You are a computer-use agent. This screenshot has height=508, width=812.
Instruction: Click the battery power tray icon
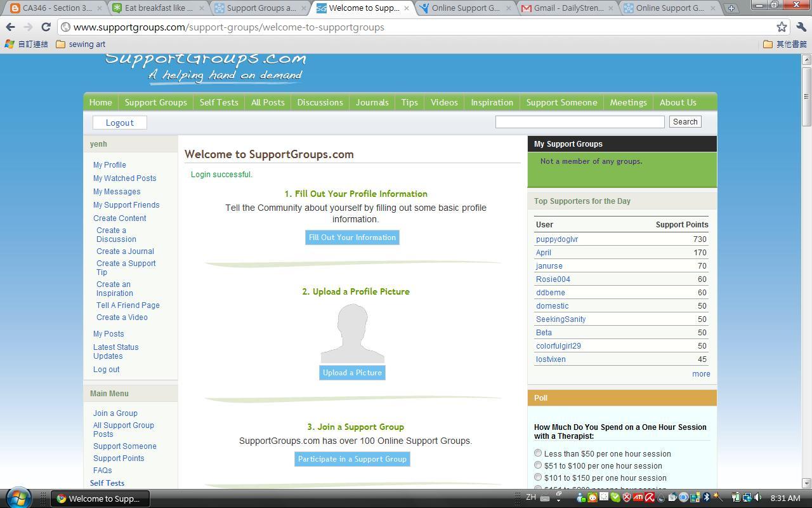coord(736,497)
